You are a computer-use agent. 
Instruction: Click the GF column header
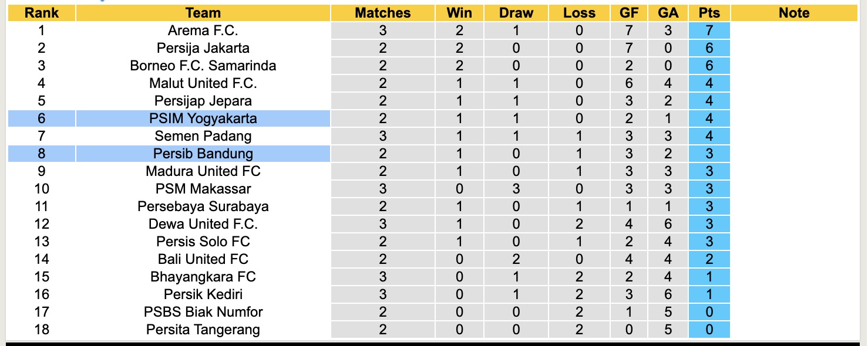coord(630,13)
